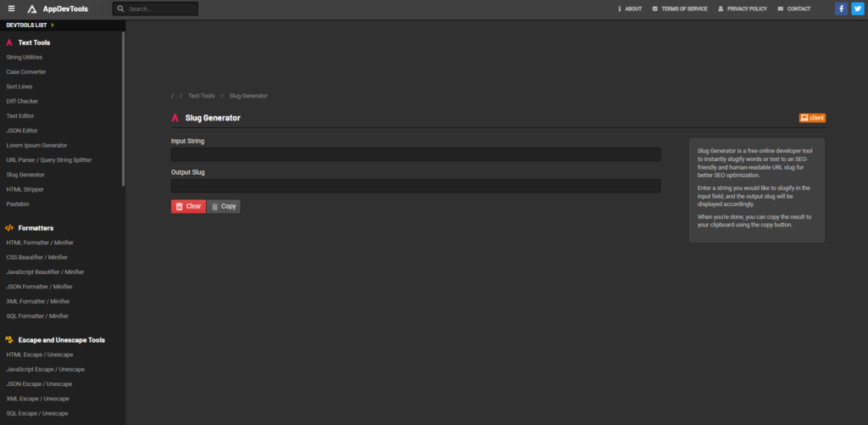Click the Slug Generator heading icon

coord(175,117)
